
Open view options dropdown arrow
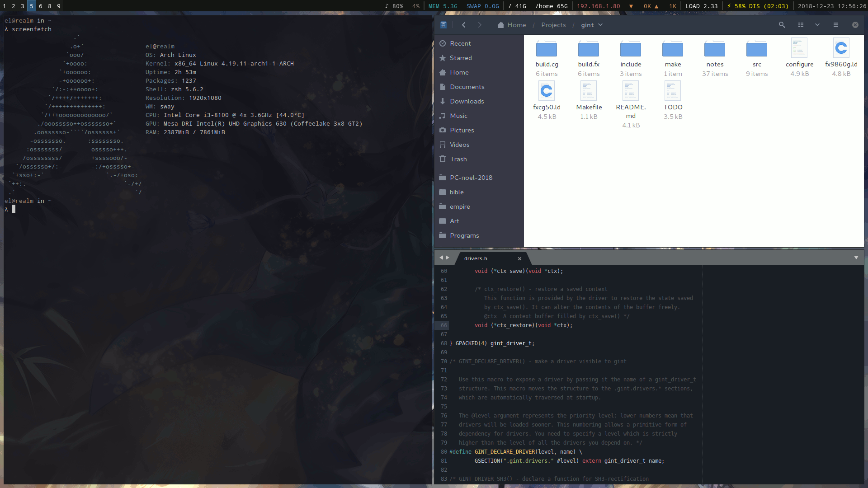click(x=817, y=25)
